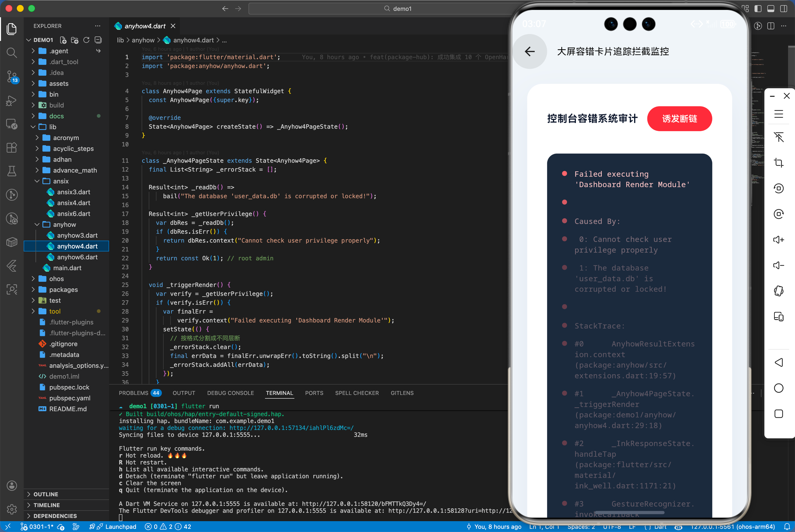This screenshot has height=532, width=795.
Task: Open the Search view in activity bar
Action: click(x=12, y=53)
